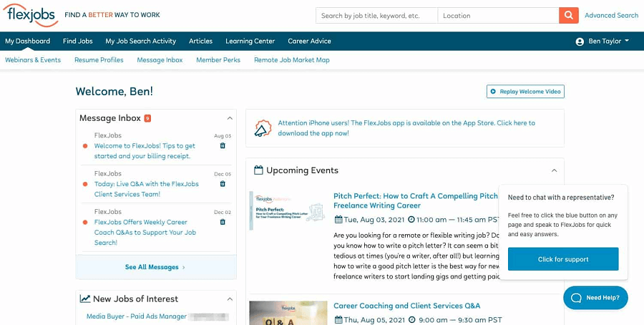Open Webinars & Events sub-navigation link
The image size is (644, 325).
pyautogui.click(x=33, y=60)
